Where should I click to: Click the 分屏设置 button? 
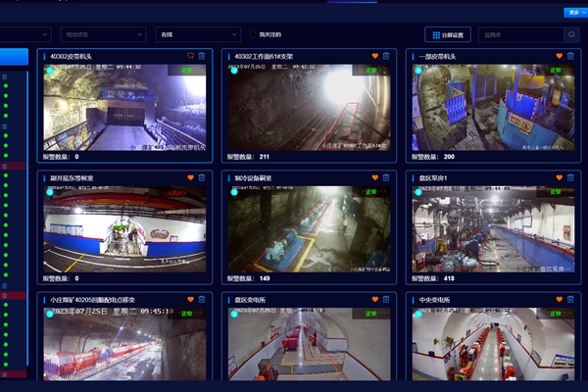(x=447, y=34)
